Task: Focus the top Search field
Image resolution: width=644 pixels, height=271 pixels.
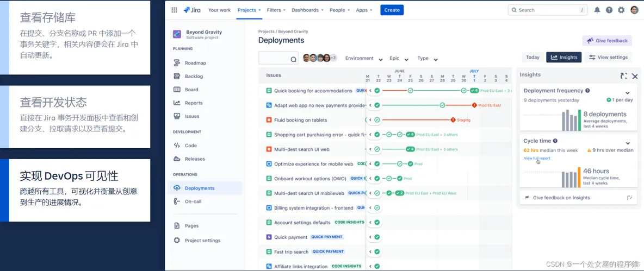Action: 548,10
